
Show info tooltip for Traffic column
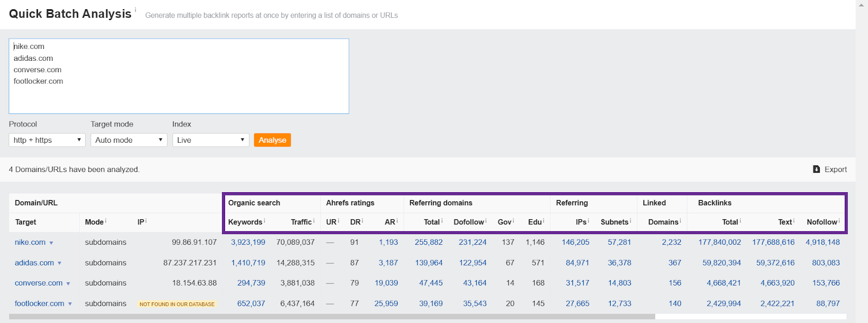pos(314,220)
